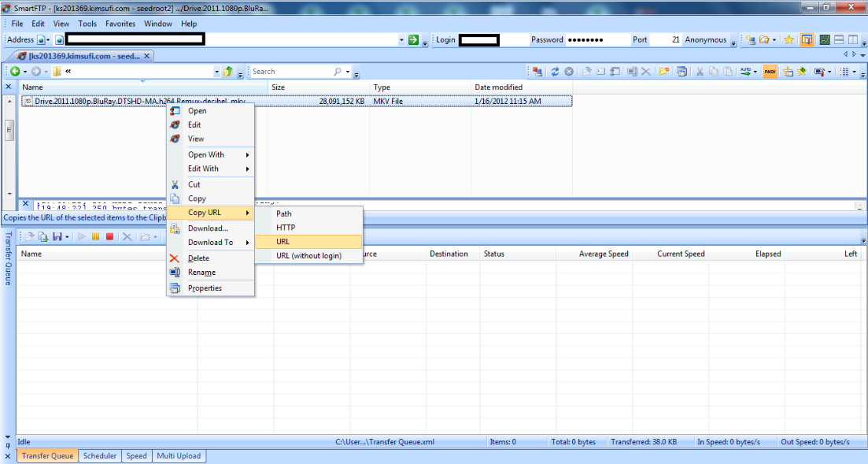Go up to the parent folder

(x=228, y=72)
